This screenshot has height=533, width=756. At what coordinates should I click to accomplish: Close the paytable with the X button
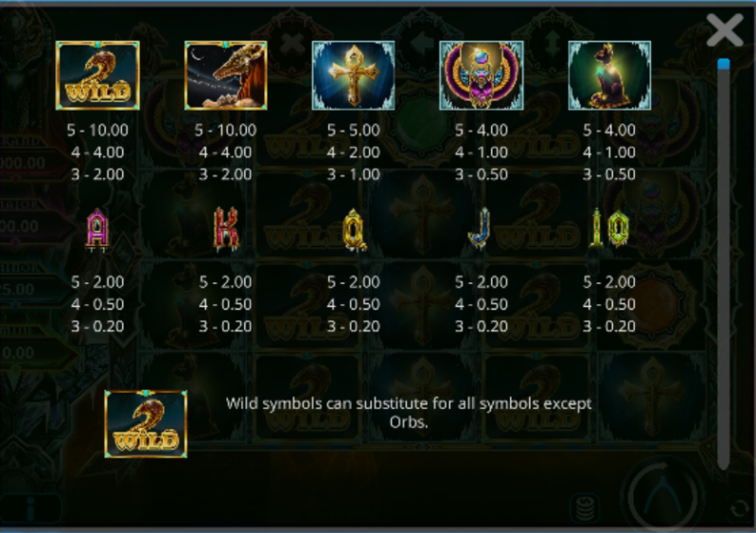point(725,29)
